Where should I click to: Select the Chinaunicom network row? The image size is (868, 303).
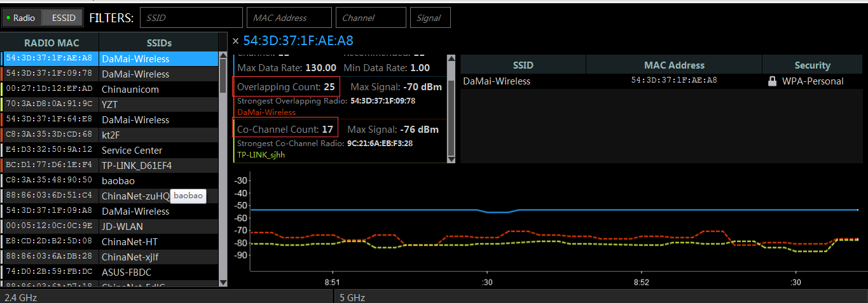coord(110,89)
